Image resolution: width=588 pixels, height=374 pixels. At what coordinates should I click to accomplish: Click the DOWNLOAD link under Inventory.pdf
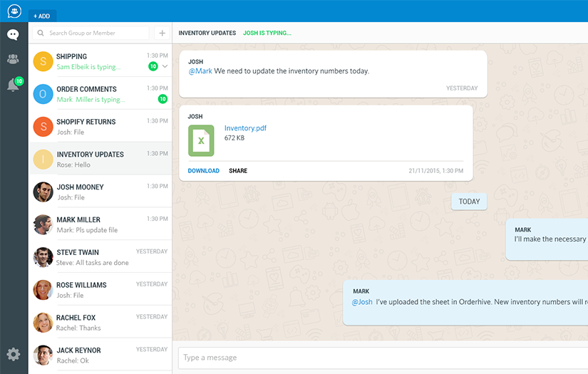[203, 171]
